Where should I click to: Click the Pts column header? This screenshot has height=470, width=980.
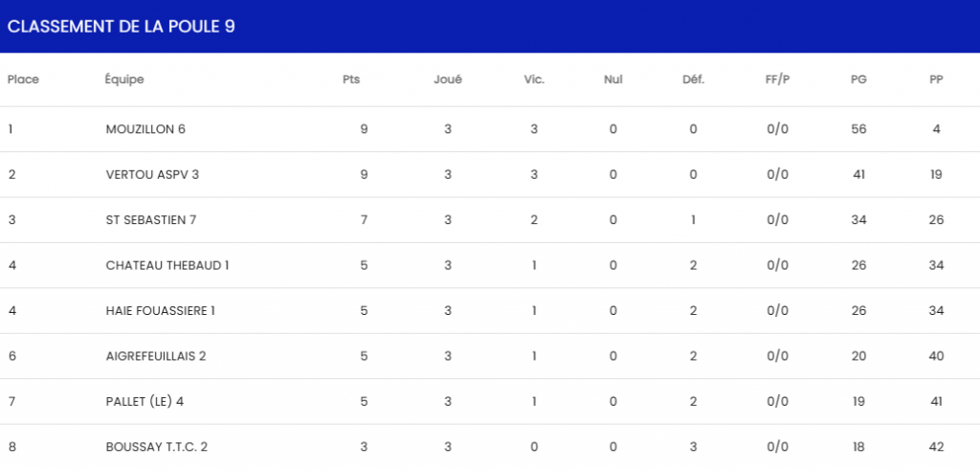click(x=351, y=79)
